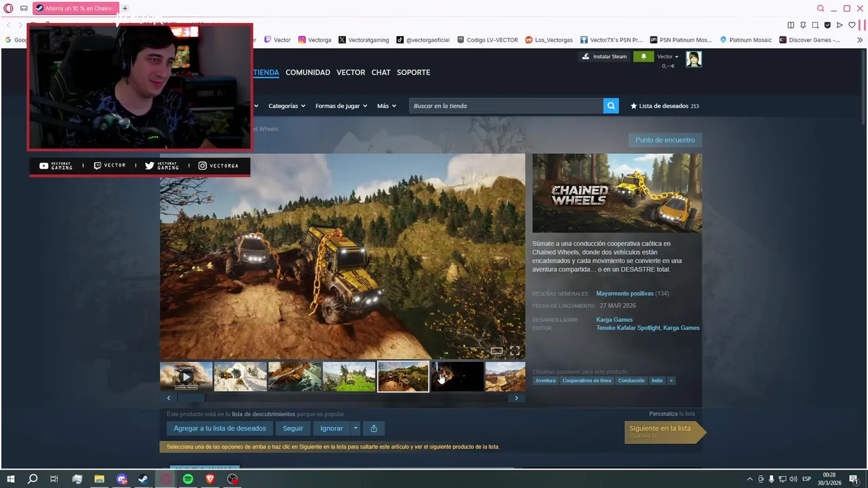868x488 pixels.
Task: Open Spotify from the Windows taskbar
Action: pos(188,479)
